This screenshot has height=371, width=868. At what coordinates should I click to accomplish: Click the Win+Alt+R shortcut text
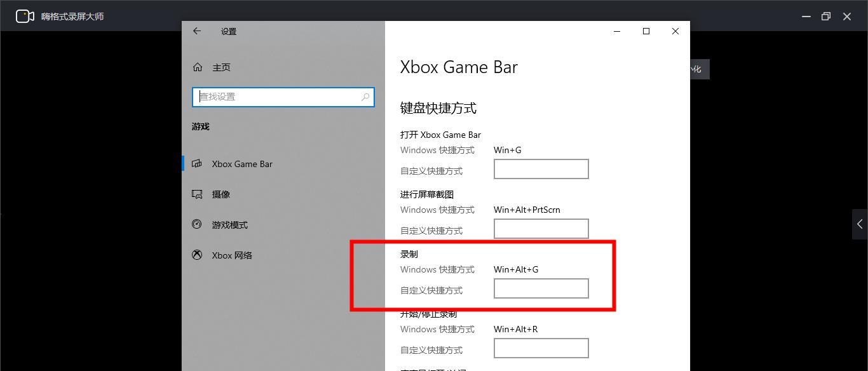pyautogui.click(x=515, y=329)
